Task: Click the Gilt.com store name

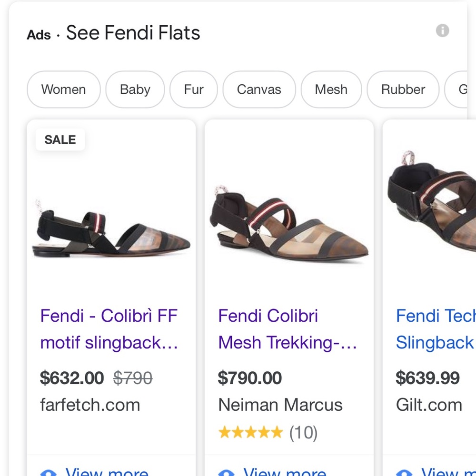Action: 429,405
